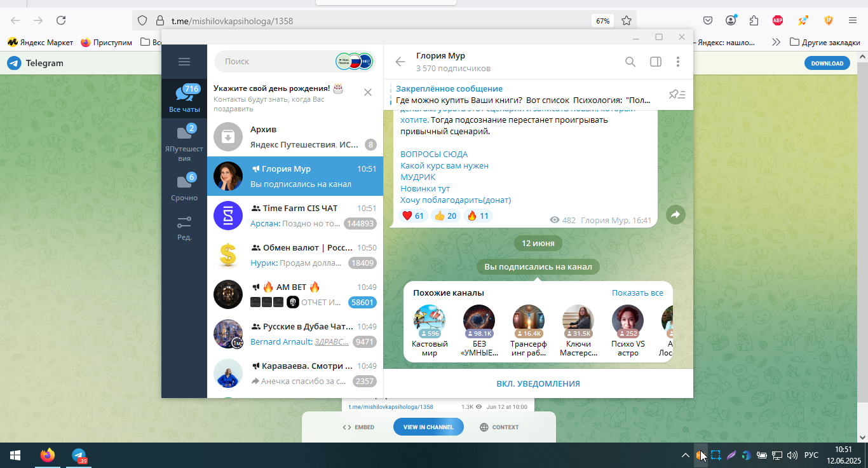Viewport: 868px width, 468px height.
Task: Open the Windows Start menu
Action: [x=15, y=455]
